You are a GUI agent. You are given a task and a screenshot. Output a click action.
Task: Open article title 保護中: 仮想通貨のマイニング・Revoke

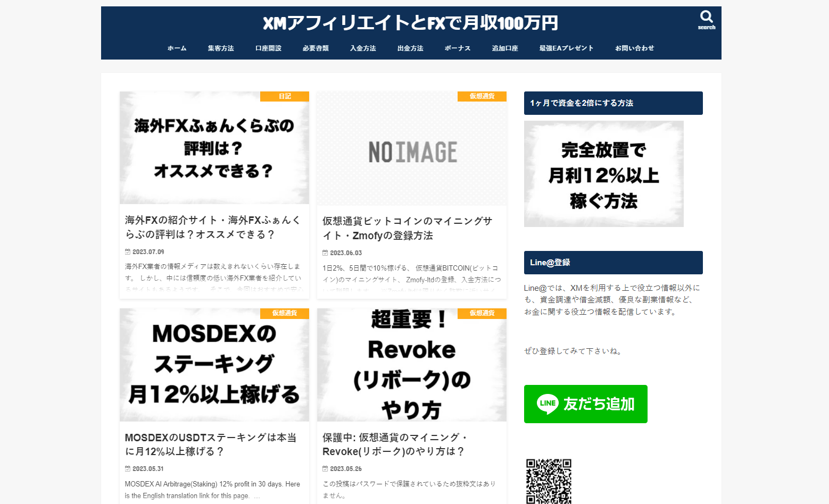[395, 444]
